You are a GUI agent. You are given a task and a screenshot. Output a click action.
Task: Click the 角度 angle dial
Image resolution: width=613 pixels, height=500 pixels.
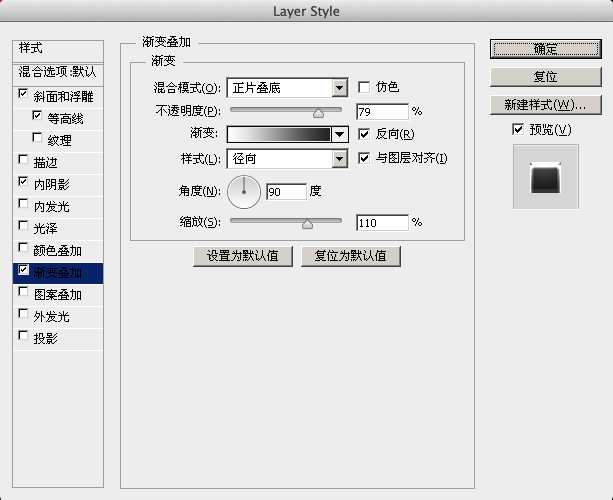244,192
